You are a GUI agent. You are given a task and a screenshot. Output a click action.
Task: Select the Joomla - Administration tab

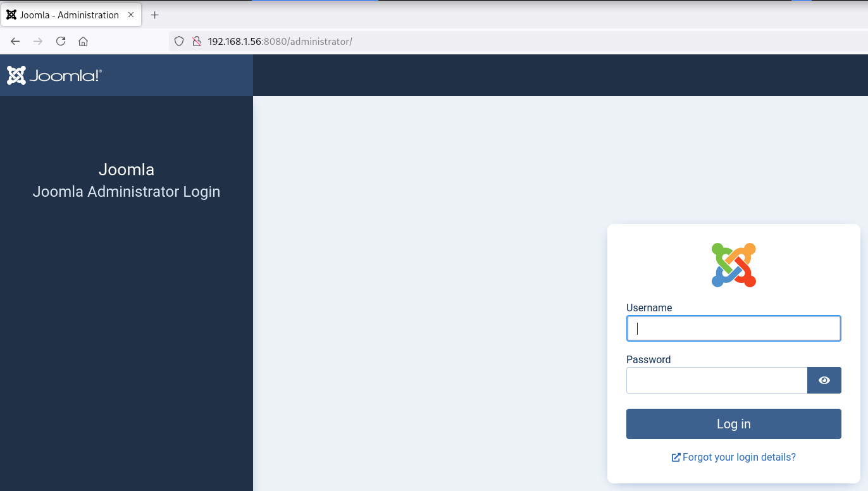click(x=69, y=15)
